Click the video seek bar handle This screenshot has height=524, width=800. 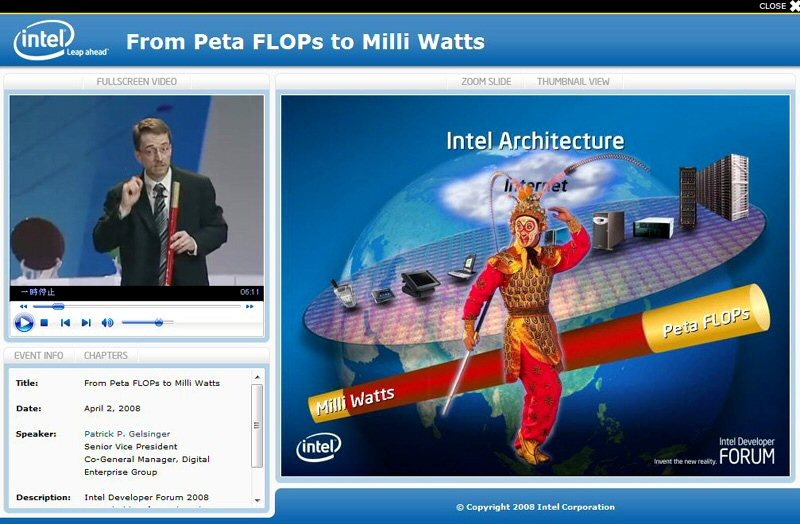58,306
